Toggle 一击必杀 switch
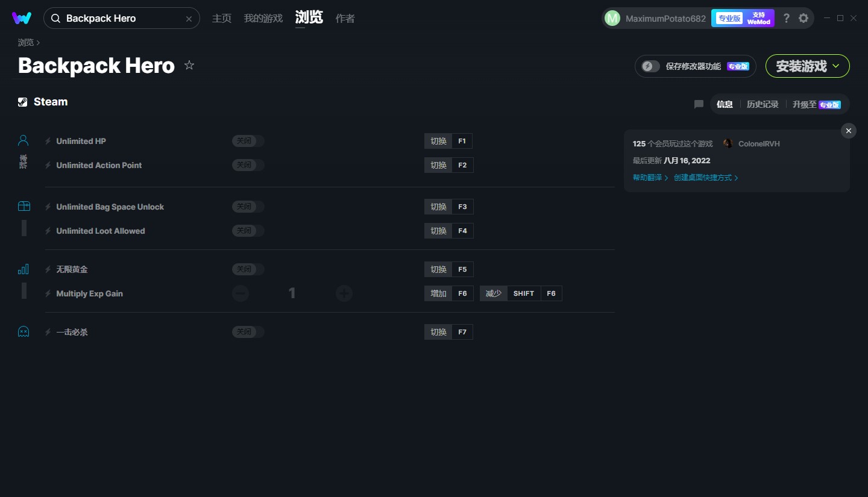868x497 pixels. coord(248,332)
